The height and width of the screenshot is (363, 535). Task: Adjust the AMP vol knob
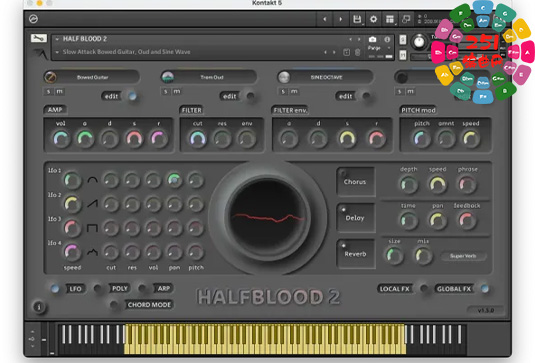[61, 139]
